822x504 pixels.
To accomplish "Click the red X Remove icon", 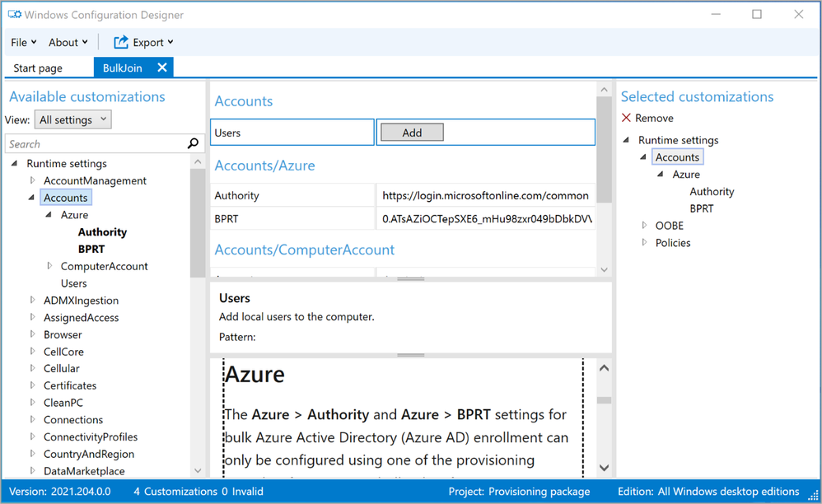I will click(x=626, y=118).
